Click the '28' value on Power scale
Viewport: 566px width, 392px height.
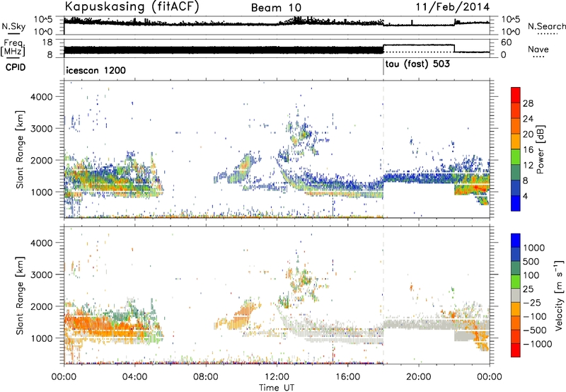(528, 103)
